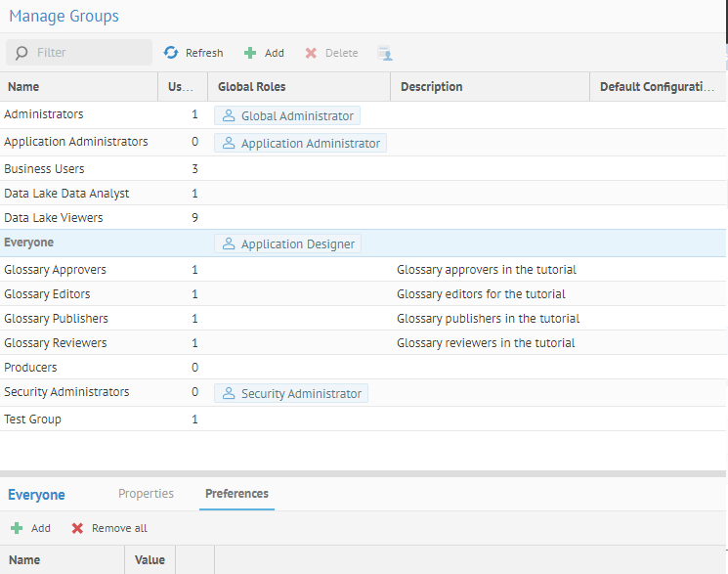Click the Security Administrator role badge
This screenshot has height=574, width=728.
(x=291, y=393)
